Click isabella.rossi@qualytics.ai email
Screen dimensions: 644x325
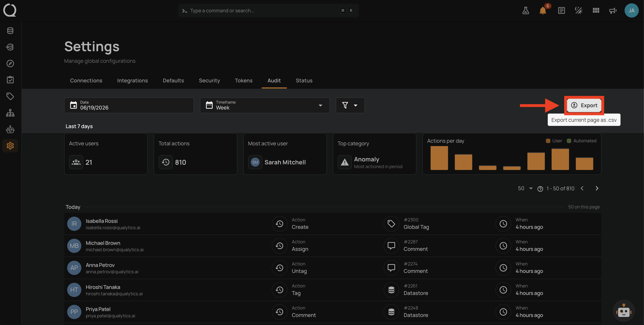pos(113,228)
